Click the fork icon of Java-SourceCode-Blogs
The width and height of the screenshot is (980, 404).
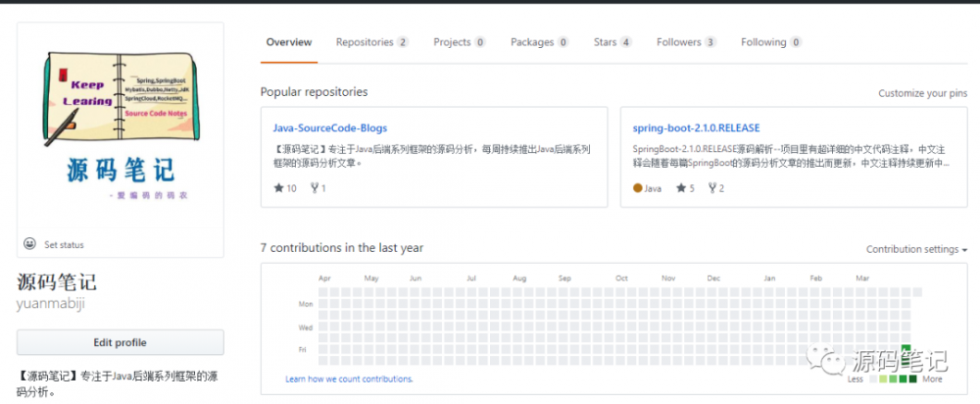click(315, 187)
